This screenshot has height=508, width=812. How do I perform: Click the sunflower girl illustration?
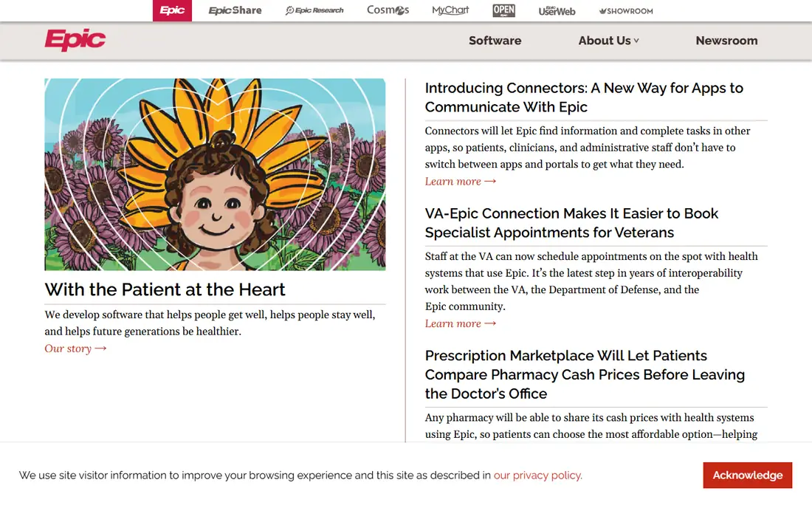click(x=215, y=174)
